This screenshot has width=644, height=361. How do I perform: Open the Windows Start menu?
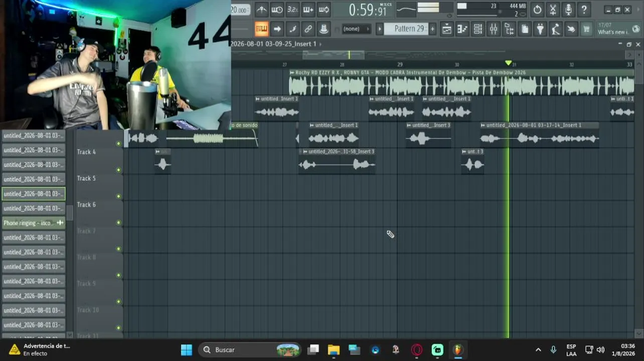186,350
